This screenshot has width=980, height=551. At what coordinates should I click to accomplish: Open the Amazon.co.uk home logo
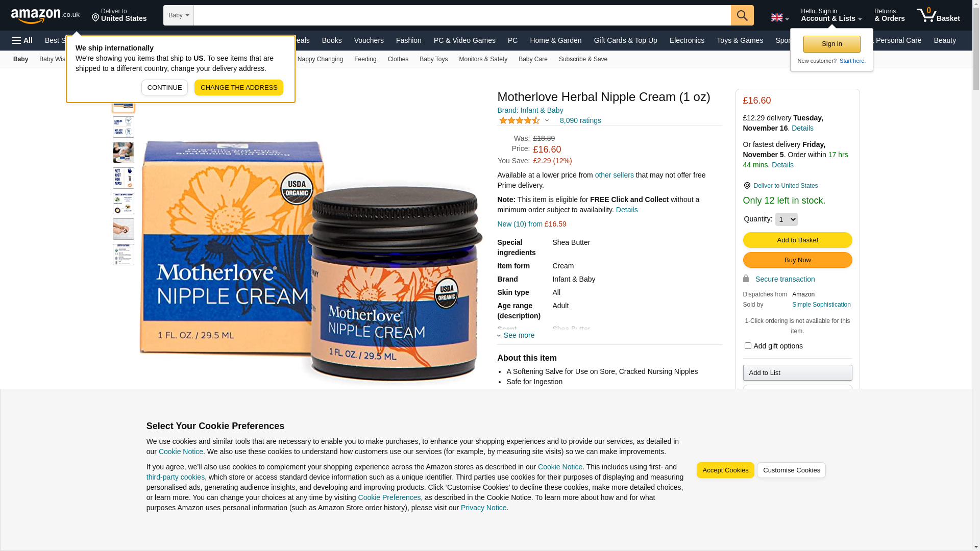click(x=45, y=15)
